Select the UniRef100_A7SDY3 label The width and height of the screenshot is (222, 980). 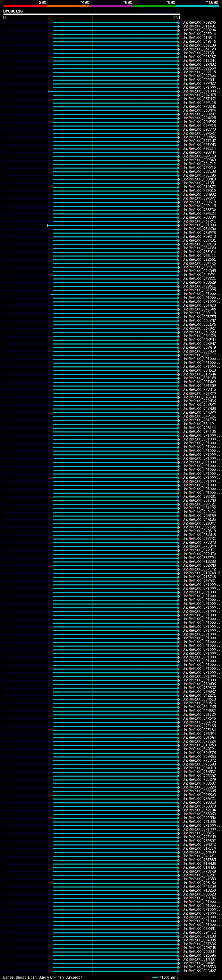point(199,543)
